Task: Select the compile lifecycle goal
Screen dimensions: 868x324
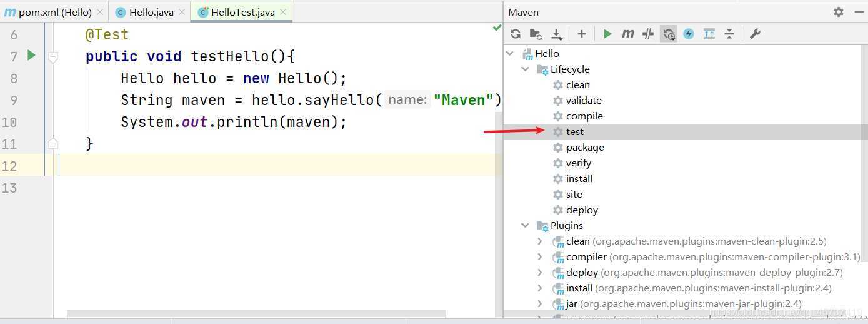Action: pos(584,116)
